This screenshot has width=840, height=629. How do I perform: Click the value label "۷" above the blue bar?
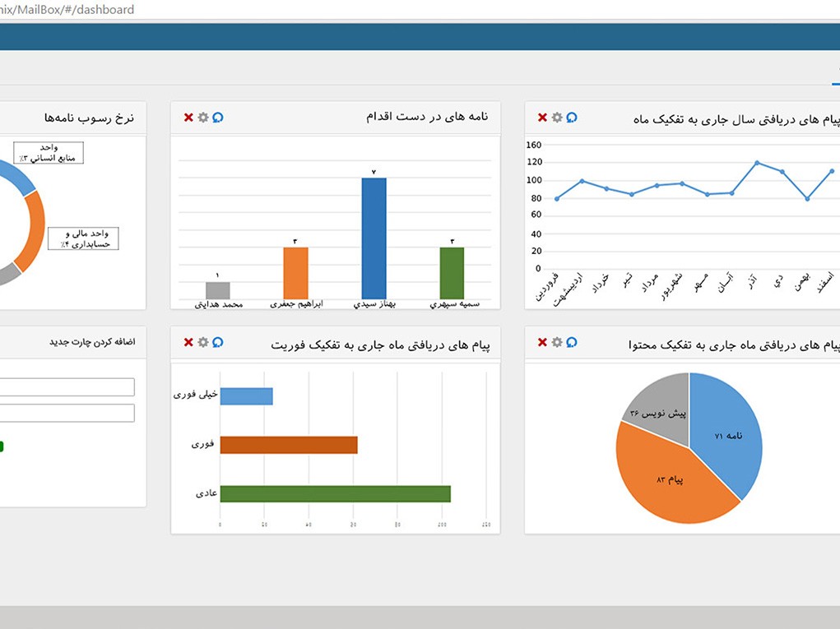coord(374,172)
